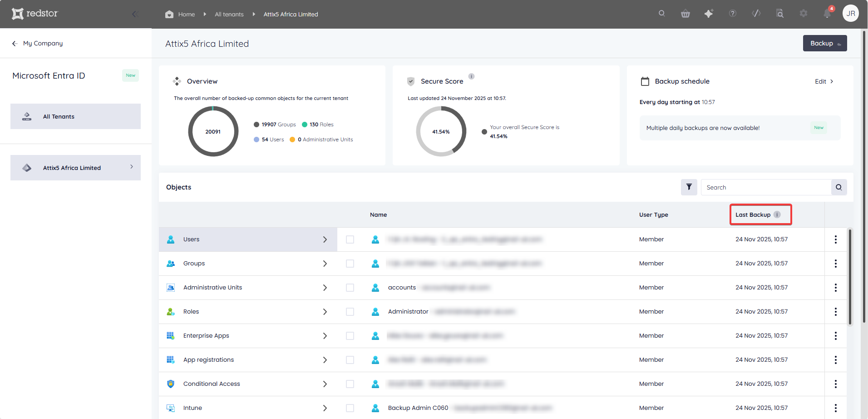Viewport: 868px width, 419px height.
Task: Open the Roles objects list
Action: tap(248, 312)
